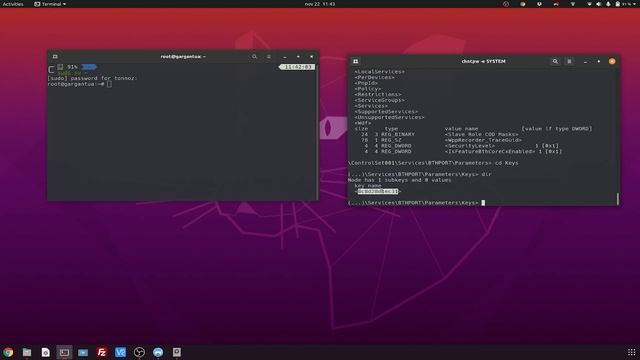Open the clock and calendar panel
Screen dimensions: 640x360
[320, 4]
